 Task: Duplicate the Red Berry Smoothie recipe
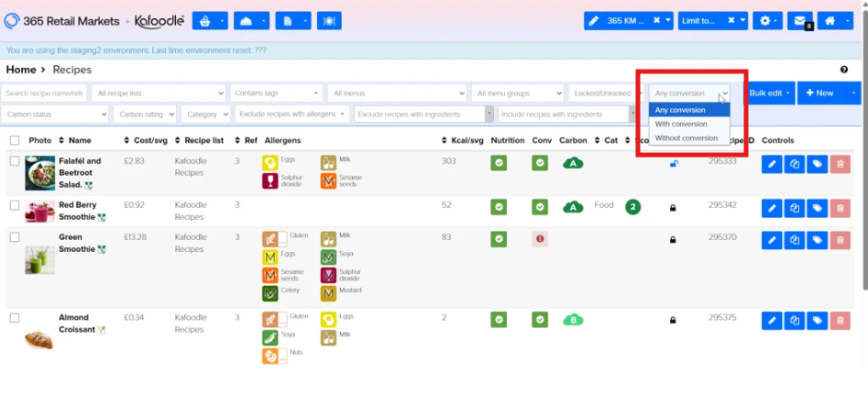pyautogui.click(x=795, y=208)
